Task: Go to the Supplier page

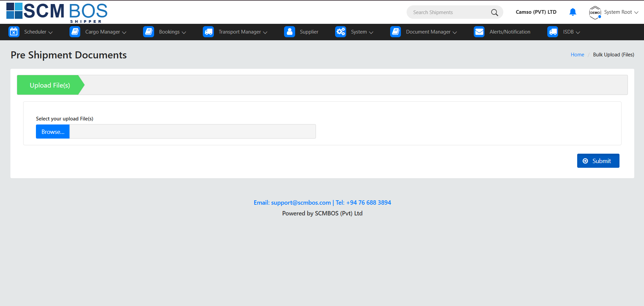Action: (x=309, y=32)
